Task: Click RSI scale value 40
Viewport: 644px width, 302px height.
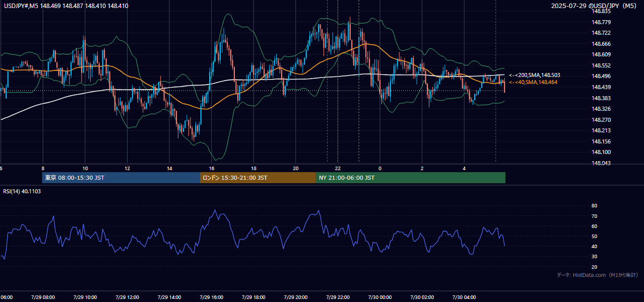Action: [594, 246]
